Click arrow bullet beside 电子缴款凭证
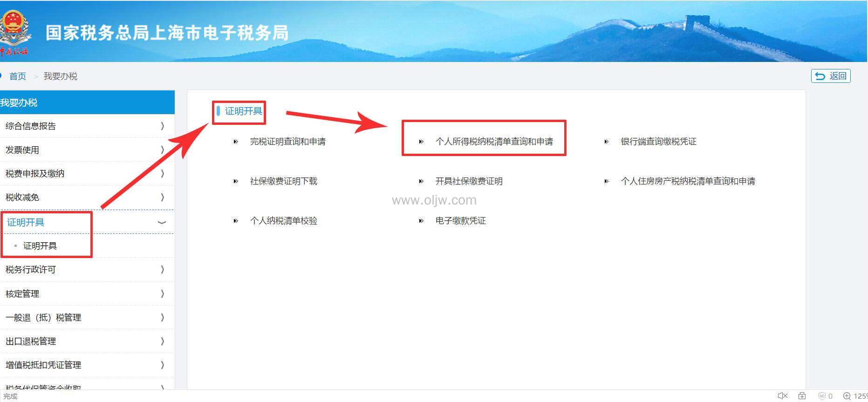This screenshot has height=402, width=868. tap(421, 221)
